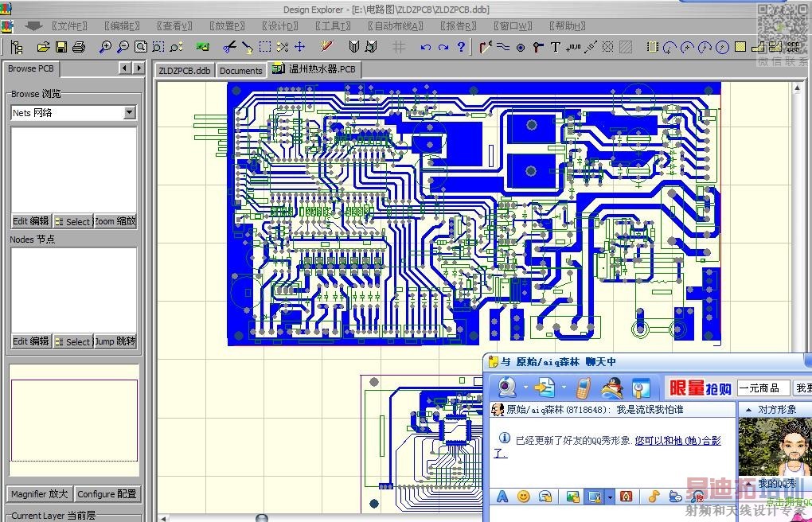Screen dimensions: 812x522
Task: Click the 一元商品 search input field
Action: 763,388
